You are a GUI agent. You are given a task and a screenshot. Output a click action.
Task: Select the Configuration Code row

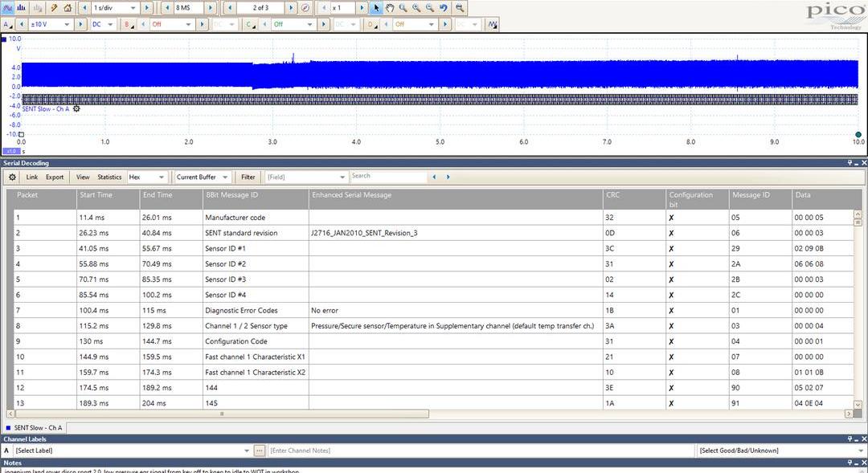pyautogui.click(x=433, y=341)
